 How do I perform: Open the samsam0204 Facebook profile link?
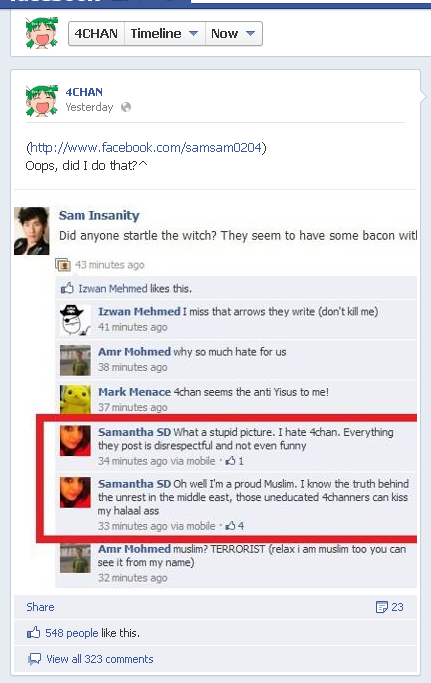[146, 148]
